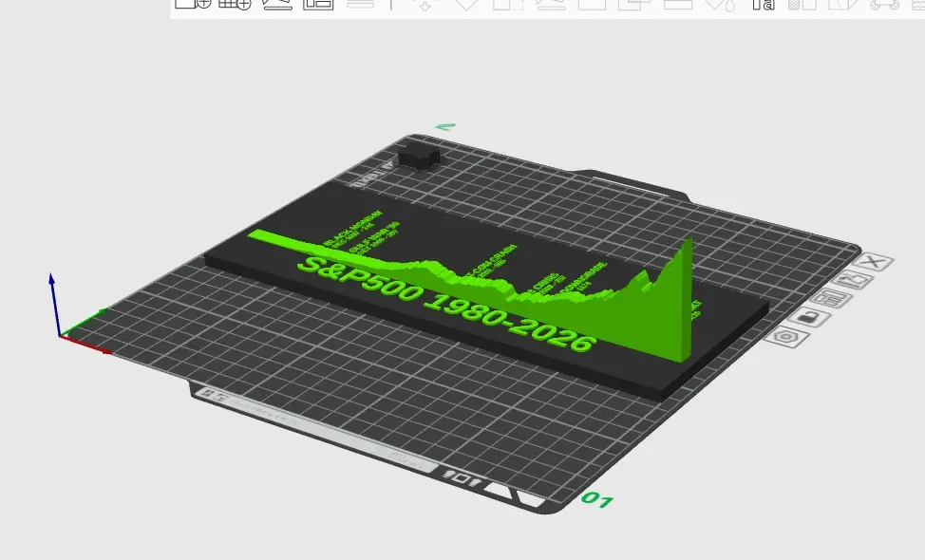Screen dimensions: 925x560
Task: Click the plate number "01" label
Action: click(597, 500)
